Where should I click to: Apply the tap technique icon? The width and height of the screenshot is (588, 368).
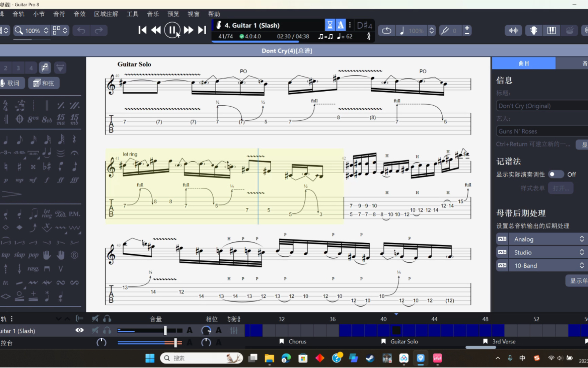tap(6, 255)
